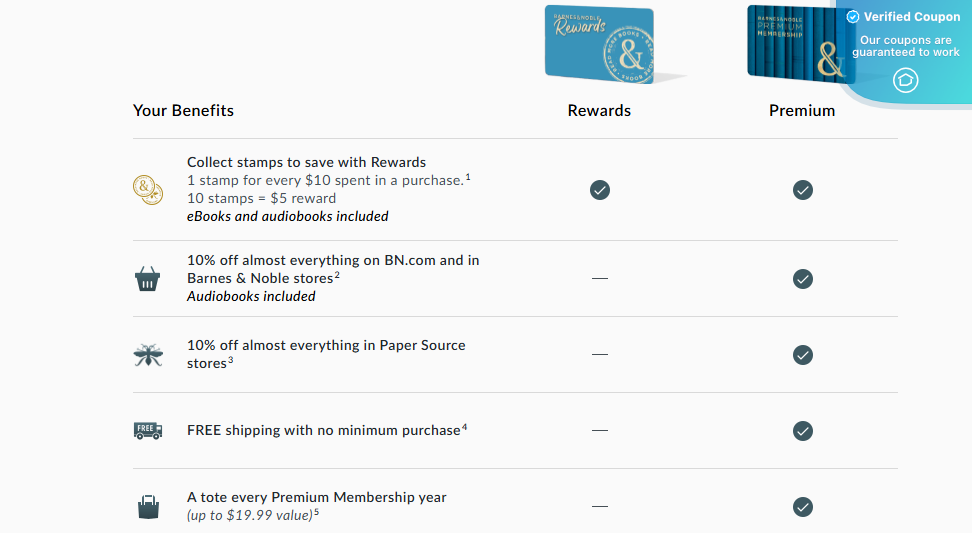Screen dimensions: 972x533
Task: Click the stamps coin icon
Action: pyautogui.click(x=148, y=189)
